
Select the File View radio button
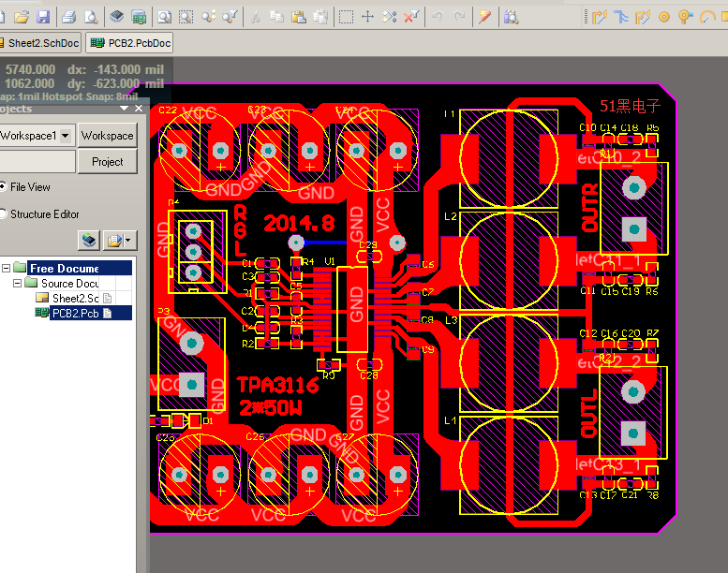click(x=3, y=187)
